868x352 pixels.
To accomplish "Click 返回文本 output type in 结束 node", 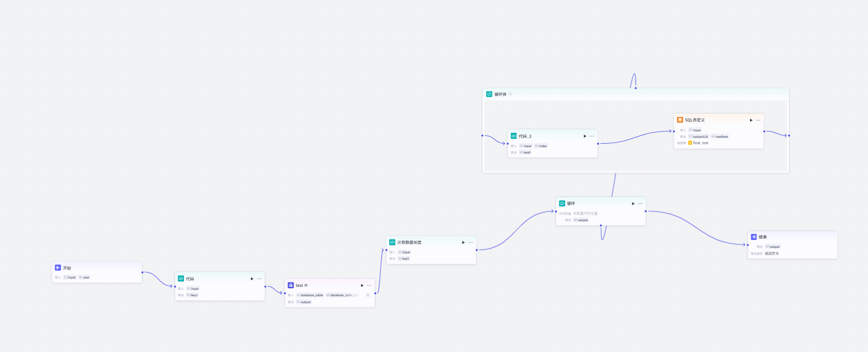I will 772,253.
